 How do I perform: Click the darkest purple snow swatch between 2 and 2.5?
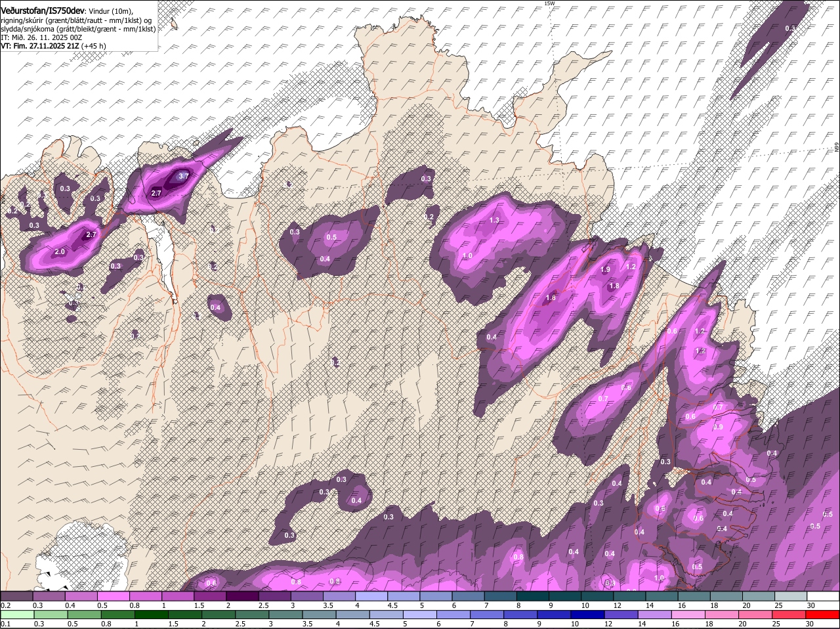coord(242,596)
